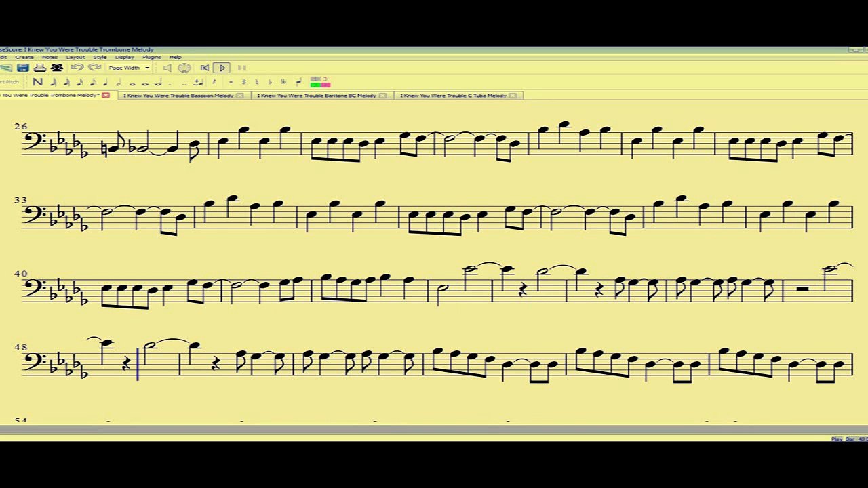The width and height of the screenshot is (868, 488).
Task: Click measure number 40 in score
Action: click(x=20, y=274)
